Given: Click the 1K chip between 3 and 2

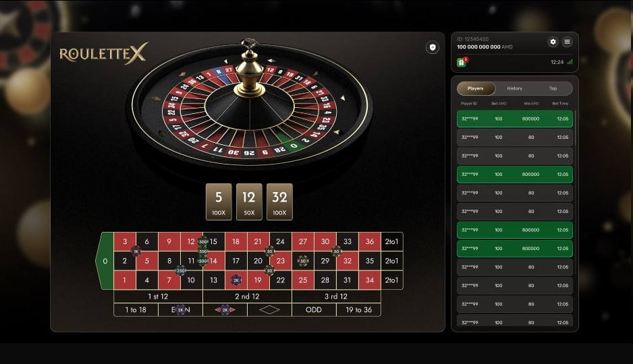Looking at the screenshot, I should point(136,251).
